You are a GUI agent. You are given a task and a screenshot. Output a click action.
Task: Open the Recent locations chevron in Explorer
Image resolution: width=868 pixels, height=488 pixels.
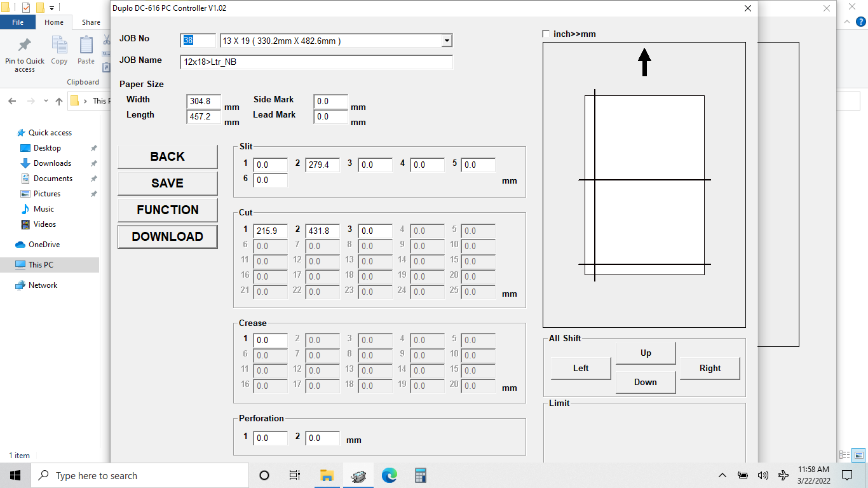pos(46,101)
